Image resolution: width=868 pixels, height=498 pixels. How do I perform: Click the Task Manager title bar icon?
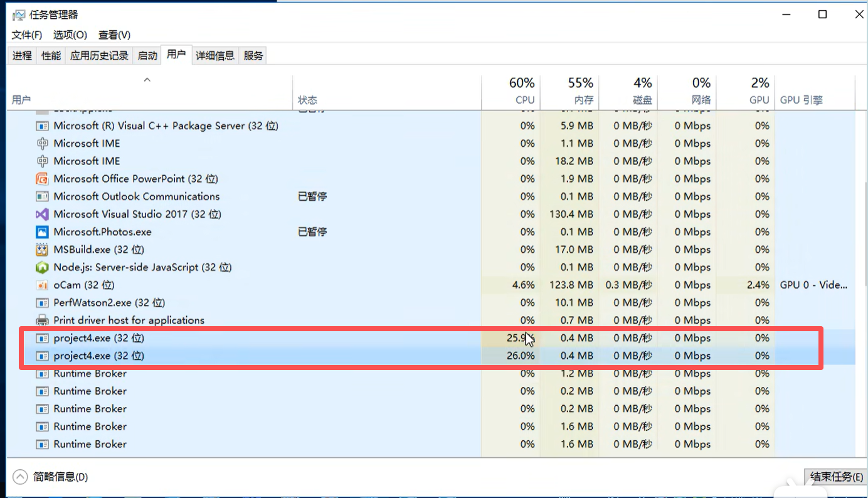tap(19, 14)
